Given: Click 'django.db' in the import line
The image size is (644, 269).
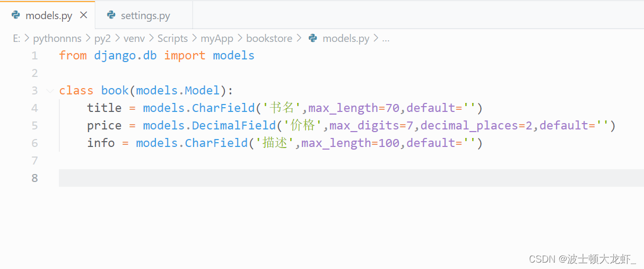Looking at the screenshot, I should [x=125, y=56].
